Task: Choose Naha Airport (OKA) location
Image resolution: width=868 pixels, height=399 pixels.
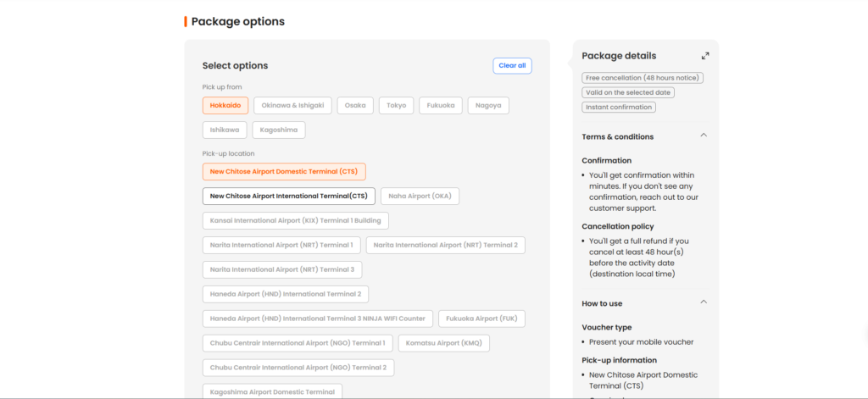Action: click(x=420, y=197)
